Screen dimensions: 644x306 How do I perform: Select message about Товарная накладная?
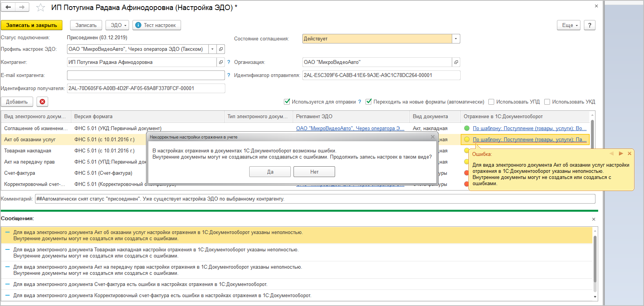297,252
